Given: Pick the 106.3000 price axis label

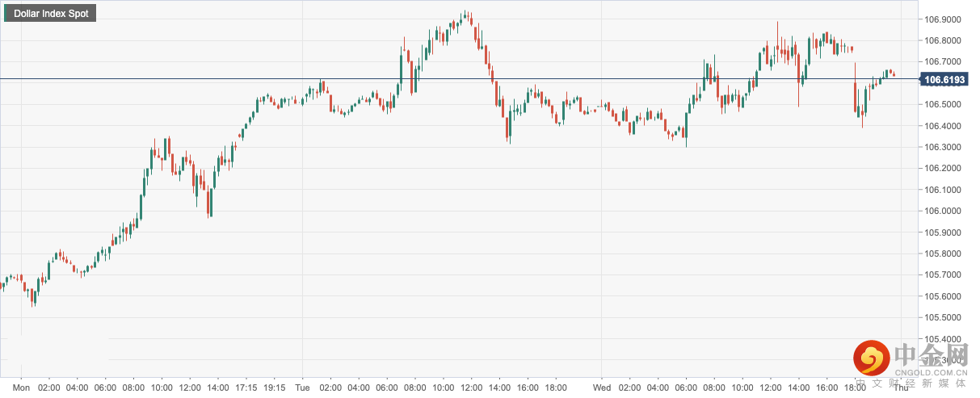Looking at the screenshot, I should tap(943, 148).
